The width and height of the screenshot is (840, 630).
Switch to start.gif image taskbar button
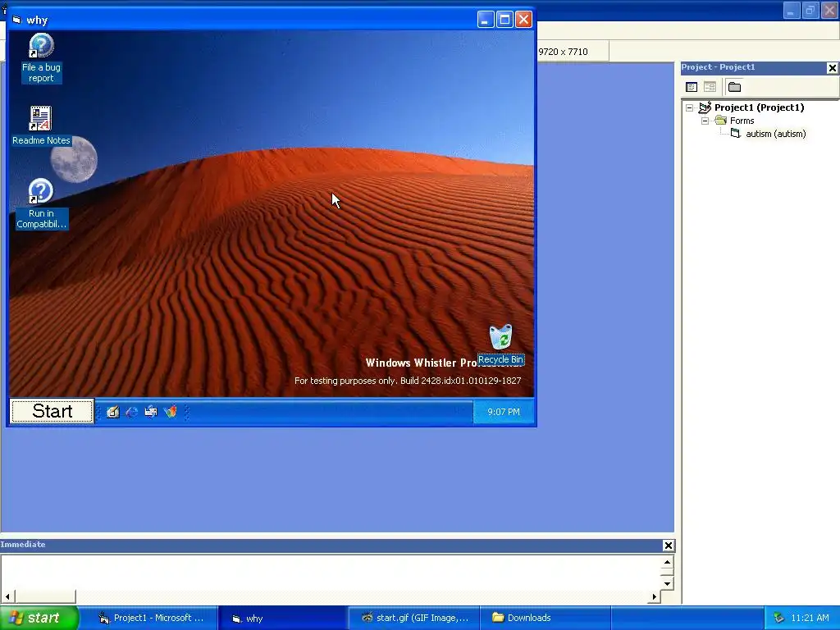[414, 618]
